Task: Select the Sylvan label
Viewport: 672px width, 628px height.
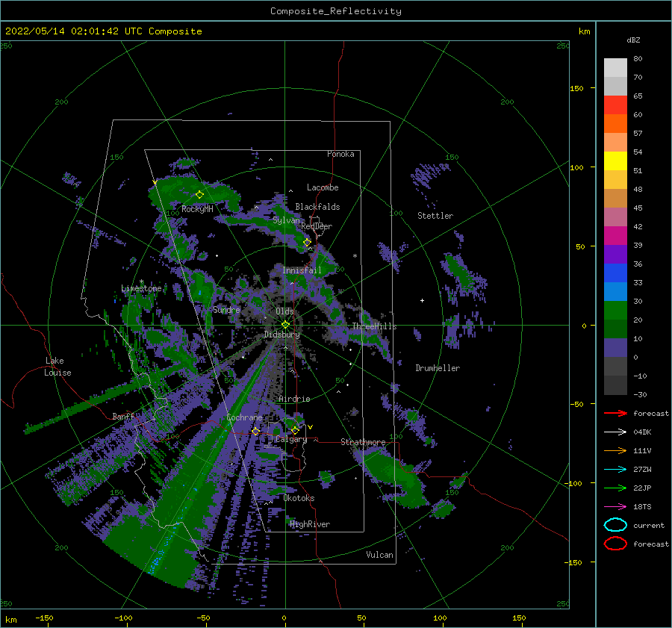Action: point(287,220)
